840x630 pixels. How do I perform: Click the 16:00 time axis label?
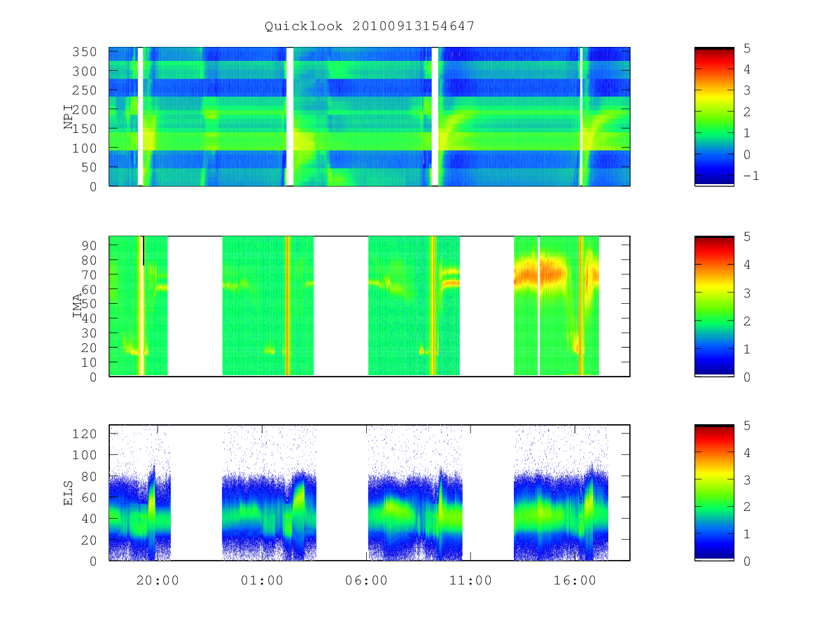coord(575,580)
